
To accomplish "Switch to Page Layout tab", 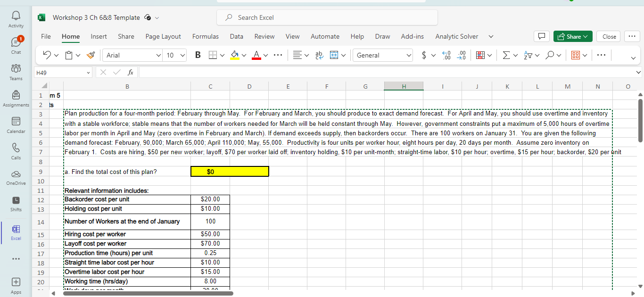I will coord(163,36).
